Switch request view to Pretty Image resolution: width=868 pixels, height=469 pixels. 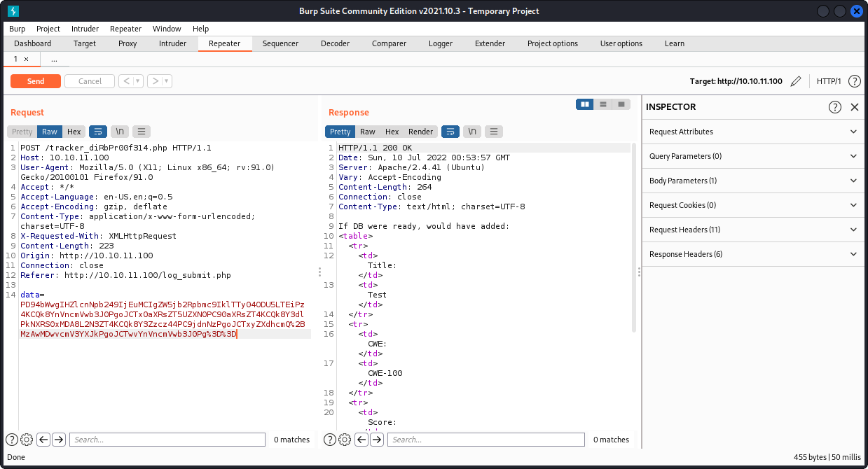22,132
